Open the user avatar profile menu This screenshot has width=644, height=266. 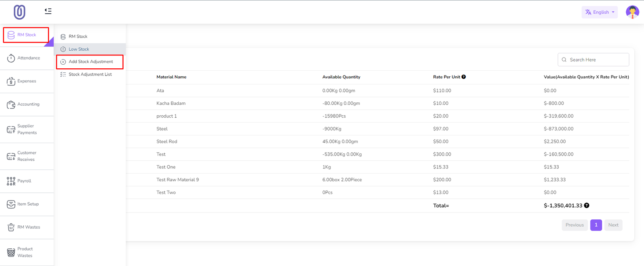tap(632, 12)
